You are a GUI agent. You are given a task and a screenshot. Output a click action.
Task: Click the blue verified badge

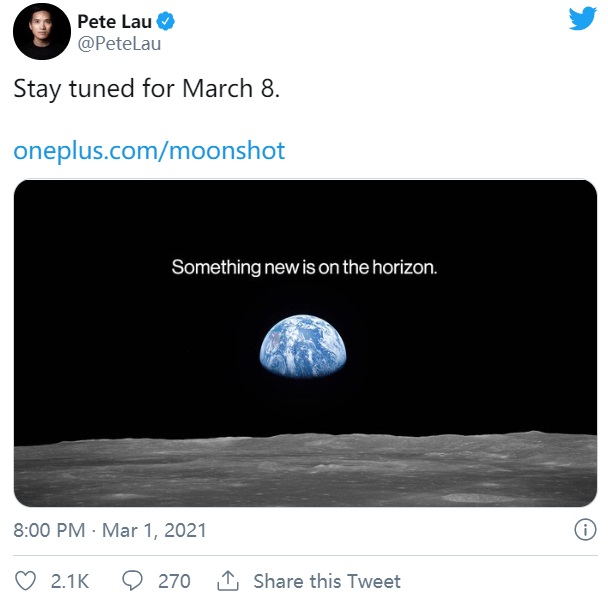point(166,21)
